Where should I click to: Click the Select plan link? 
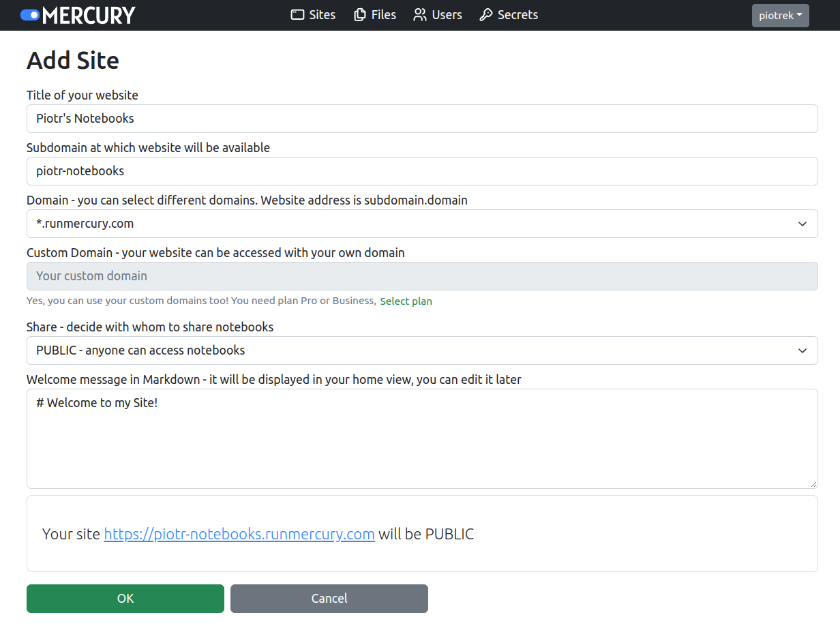pos(406,301)
